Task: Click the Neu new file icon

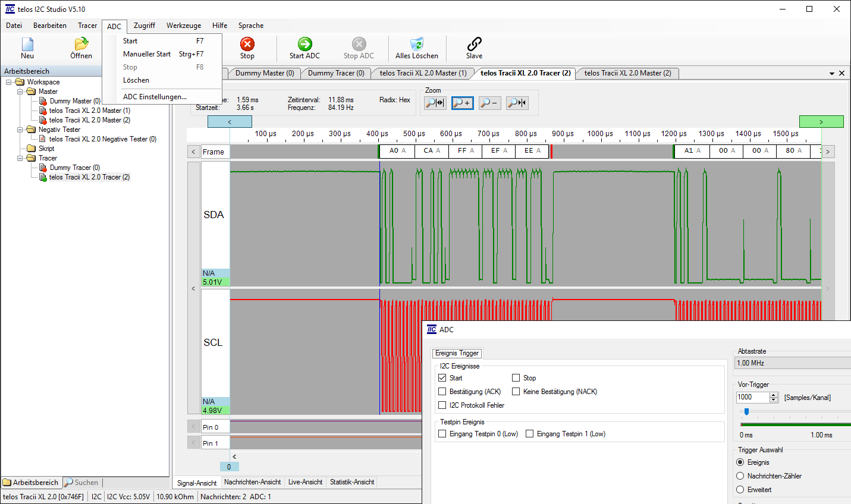Action: tap(27, 45)
